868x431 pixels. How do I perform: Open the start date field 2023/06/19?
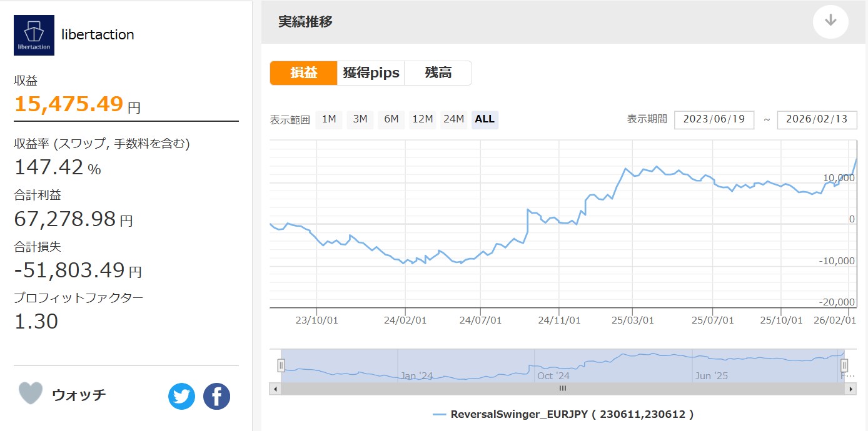[x=714, y=119]
